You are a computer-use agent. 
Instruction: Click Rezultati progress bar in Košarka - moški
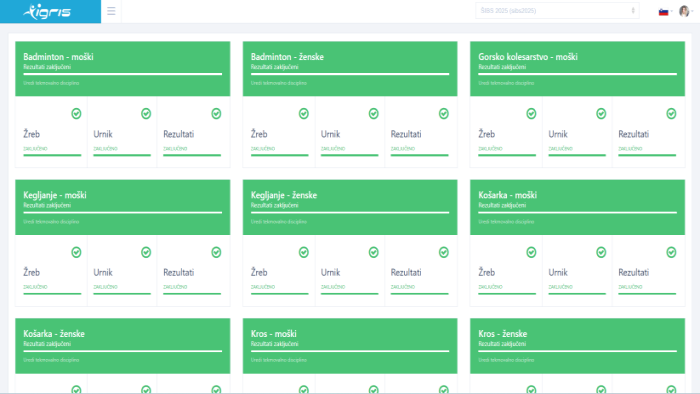click(x=647, y=293)
